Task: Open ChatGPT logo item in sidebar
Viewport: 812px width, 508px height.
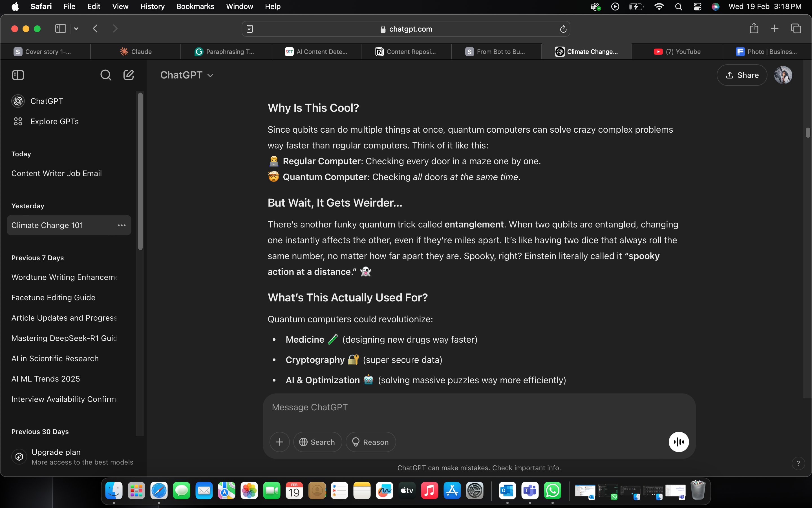Action: (18, 101)
